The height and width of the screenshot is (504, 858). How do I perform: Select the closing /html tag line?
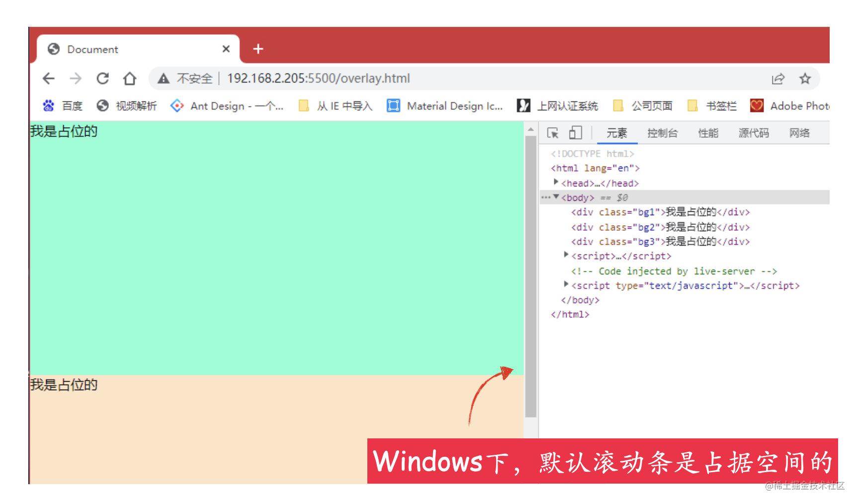[570, 315]
